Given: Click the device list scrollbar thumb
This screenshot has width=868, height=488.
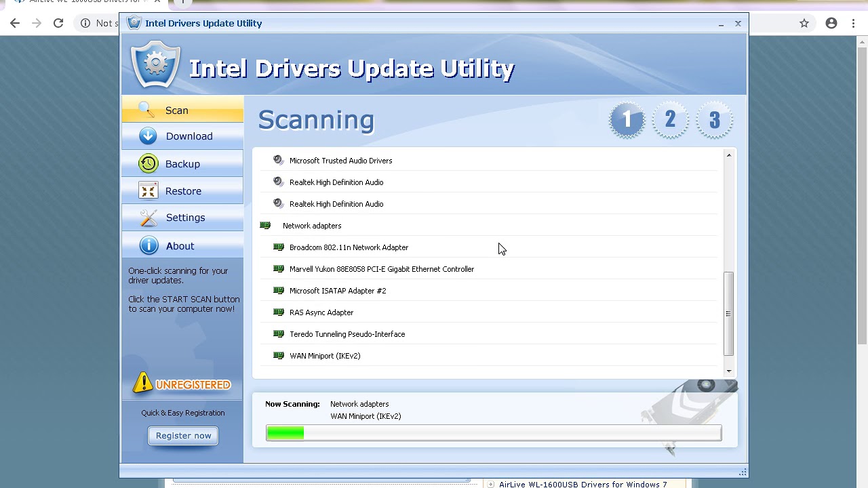Looking at the screenshot, I should [x=729, y=314].
